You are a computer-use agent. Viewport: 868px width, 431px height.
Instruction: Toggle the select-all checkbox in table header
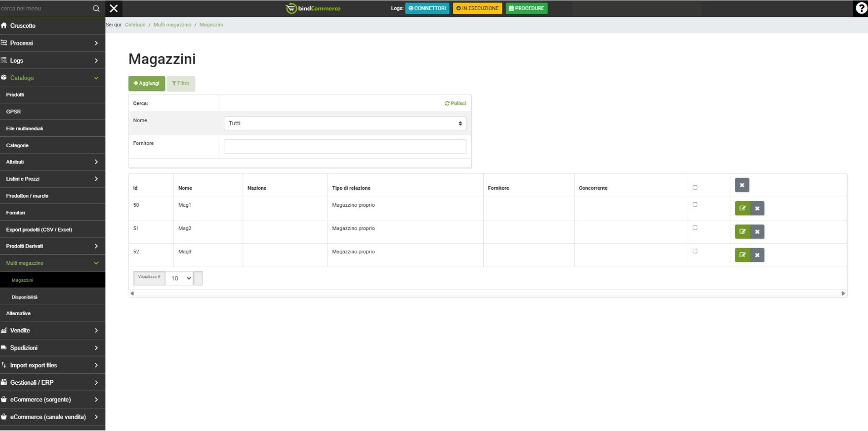(695, 188)
